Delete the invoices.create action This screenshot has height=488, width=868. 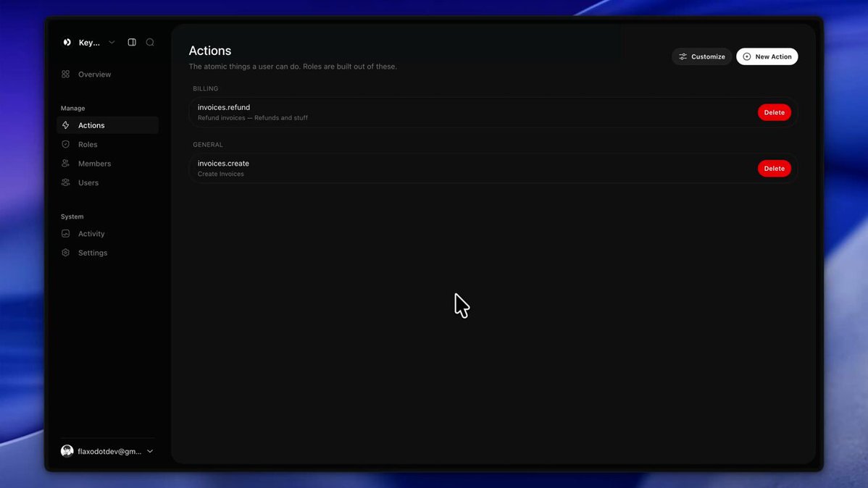pos(774,168)
